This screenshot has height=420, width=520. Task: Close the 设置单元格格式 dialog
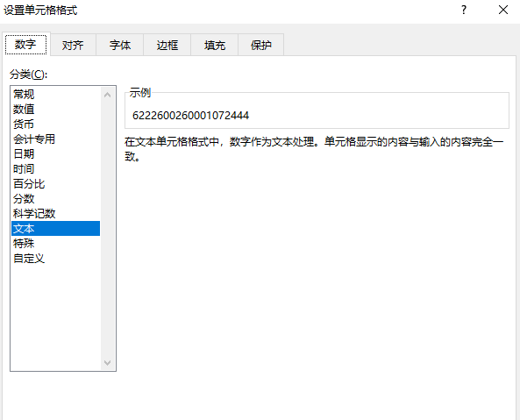tap(503, 10)
